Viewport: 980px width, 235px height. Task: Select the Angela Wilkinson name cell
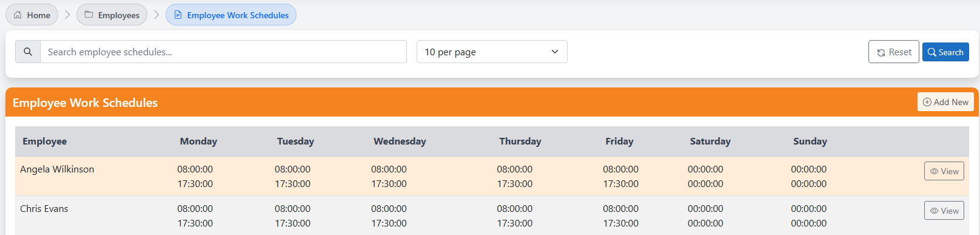57,169
